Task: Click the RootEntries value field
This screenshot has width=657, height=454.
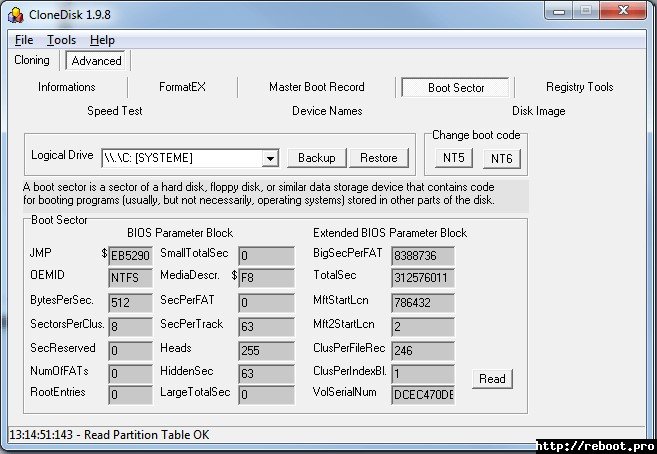Action: point(130,395)
